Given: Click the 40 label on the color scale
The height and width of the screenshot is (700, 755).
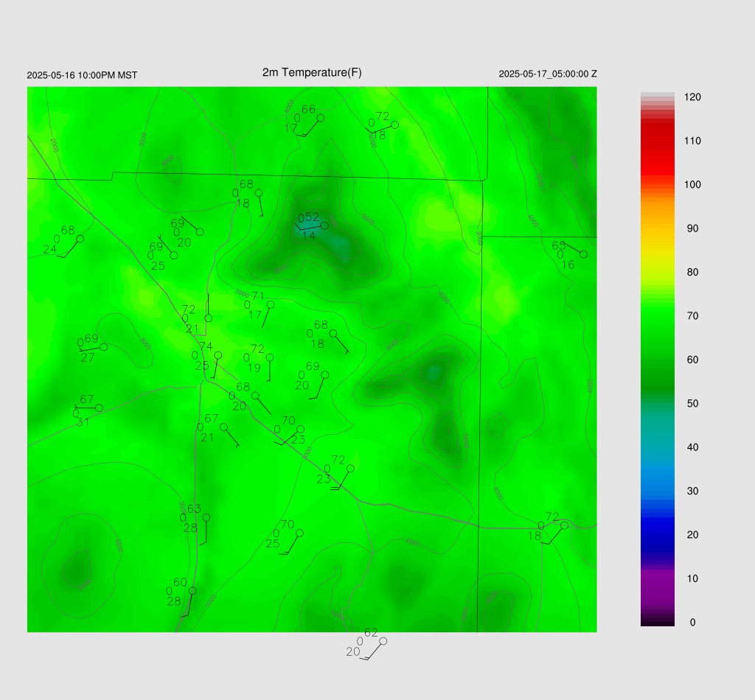Looking at the screenshot, I should pos(692,447).
